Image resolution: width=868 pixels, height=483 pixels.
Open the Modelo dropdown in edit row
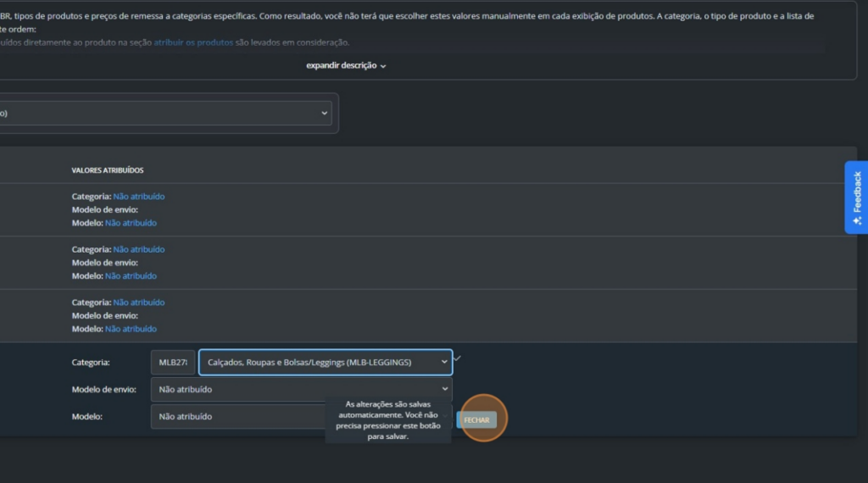(x=237, y=417)
